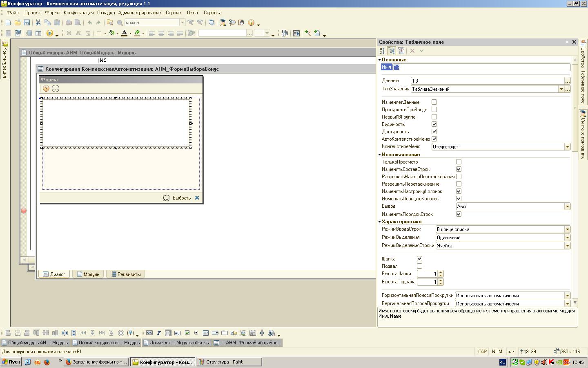Viewport: 588px width, 368px height.
Task: Insert a table field control
Action: click(x=168, y=333)
